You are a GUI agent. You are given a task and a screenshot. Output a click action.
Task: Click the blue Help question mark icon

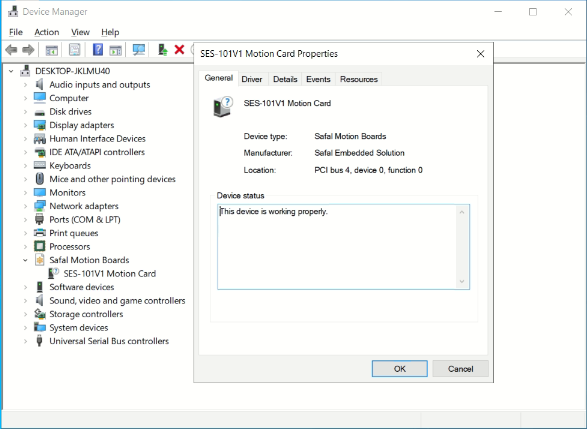point(98,50)
